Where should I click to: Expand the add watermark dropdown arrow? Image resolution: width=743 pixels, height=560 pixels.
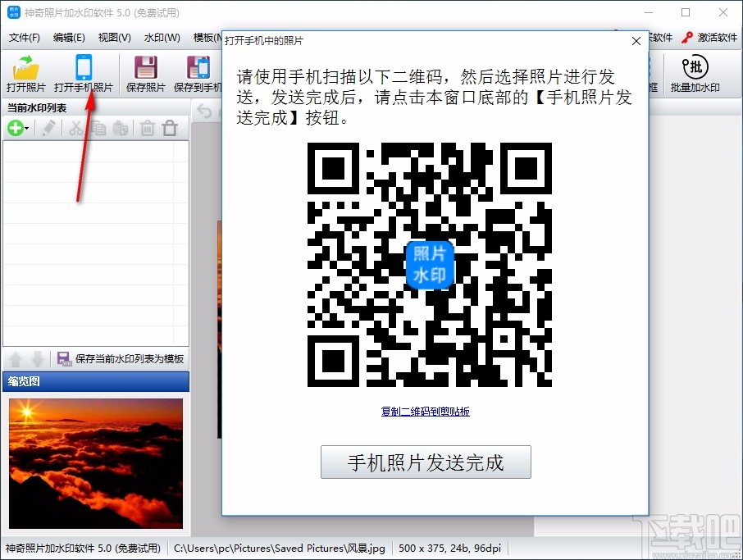click(x=26, y=129)
